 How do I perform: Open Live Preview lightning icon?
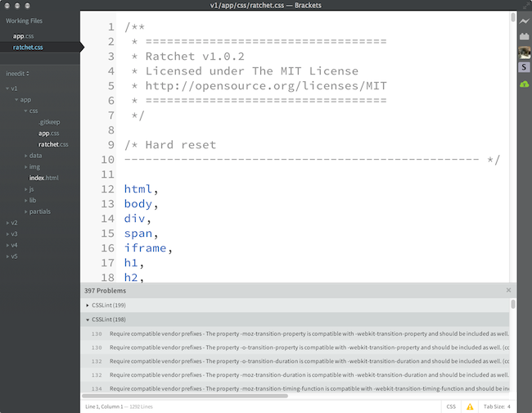tap(524, 21)
